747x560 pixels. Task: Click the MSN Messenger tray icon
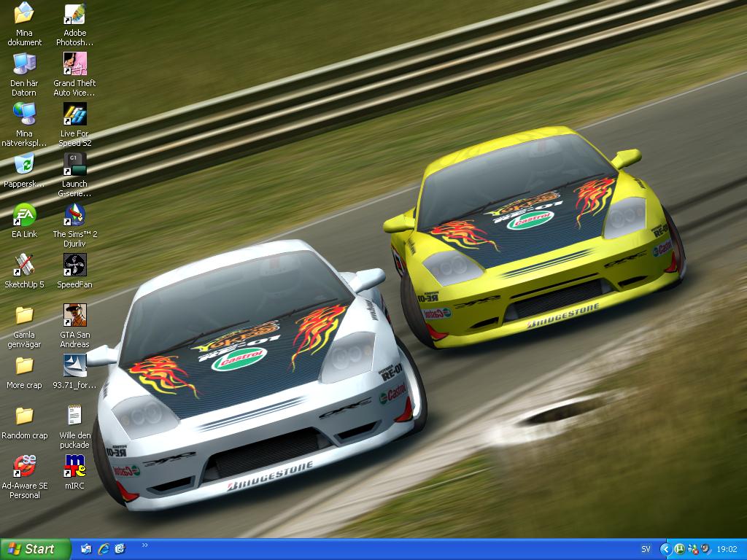(x=693, y=550)
